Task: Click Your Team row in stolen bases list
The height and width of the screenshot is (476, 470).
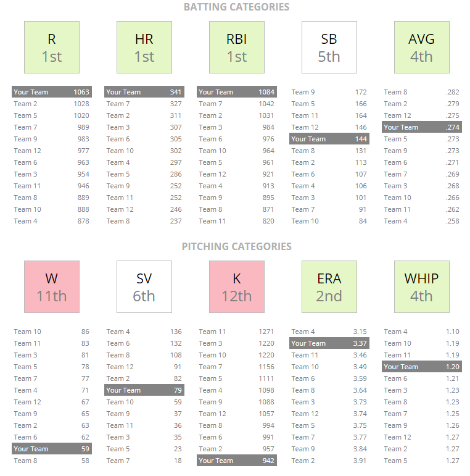Action: [x=329, y=139]
